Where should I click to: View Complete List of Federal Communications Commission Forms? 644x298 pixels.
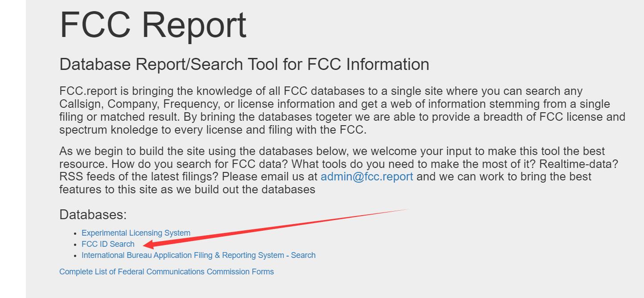(x=166, y=271)
